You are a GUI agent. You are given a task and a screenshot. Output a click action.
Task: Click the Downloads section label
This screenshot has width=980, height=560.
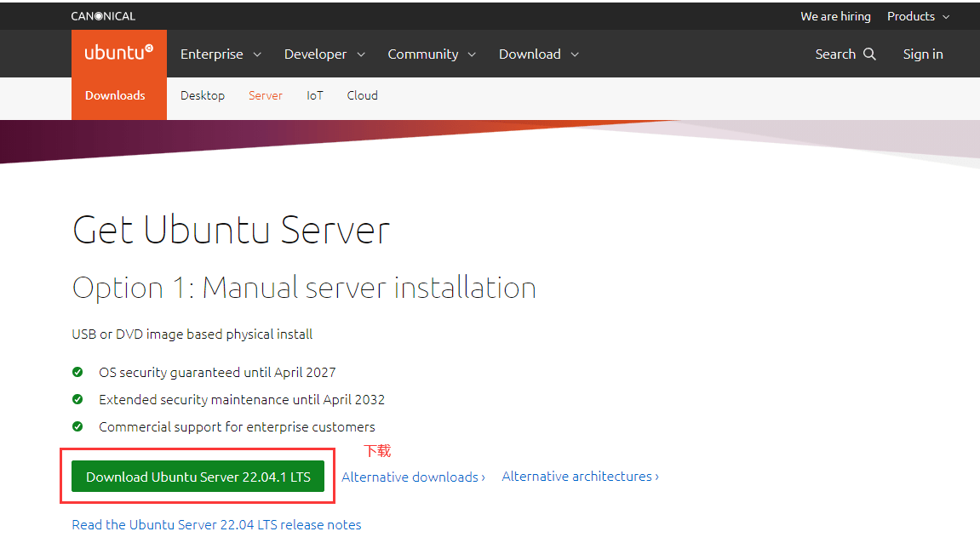tap(115, 95)
